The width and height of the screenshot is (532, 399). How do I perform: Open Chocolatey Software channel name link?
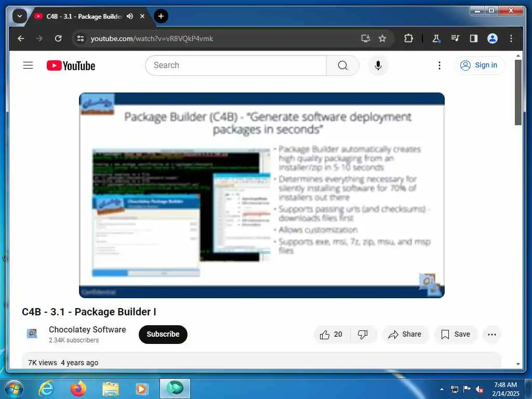87,329
